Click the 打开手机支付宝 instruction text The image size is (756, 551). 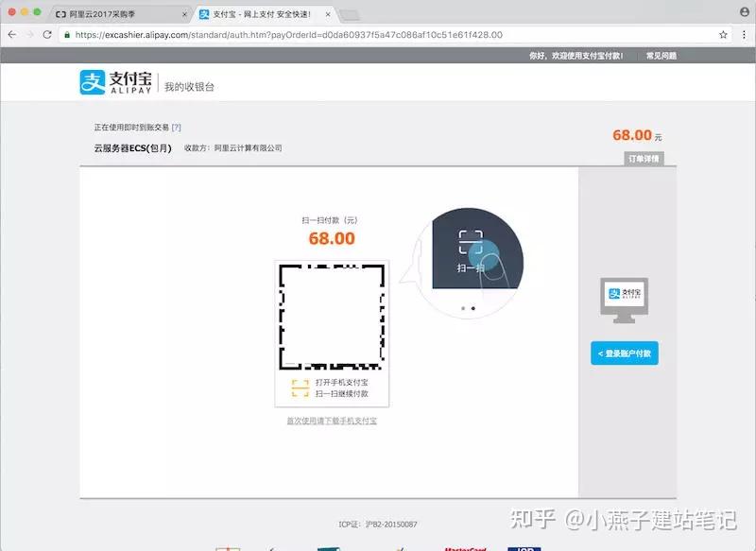[x=342, y=382]
